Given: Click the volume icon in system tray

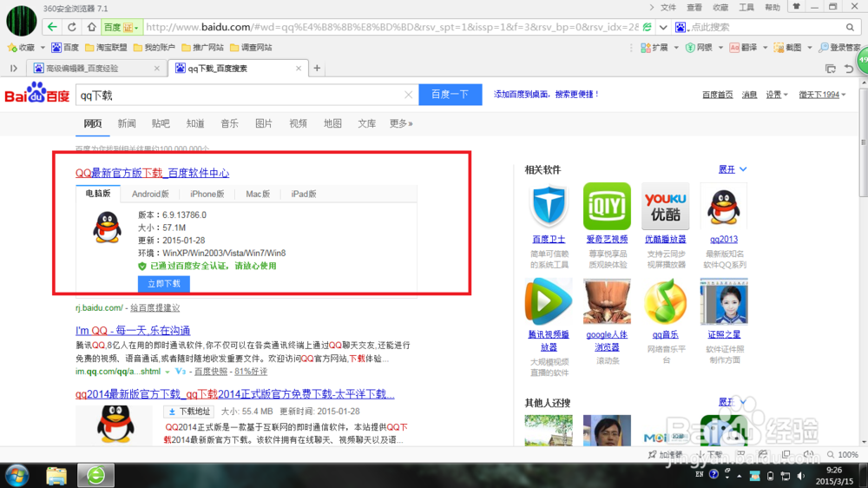Looking at the screenshot, I should tap(801, 476).
